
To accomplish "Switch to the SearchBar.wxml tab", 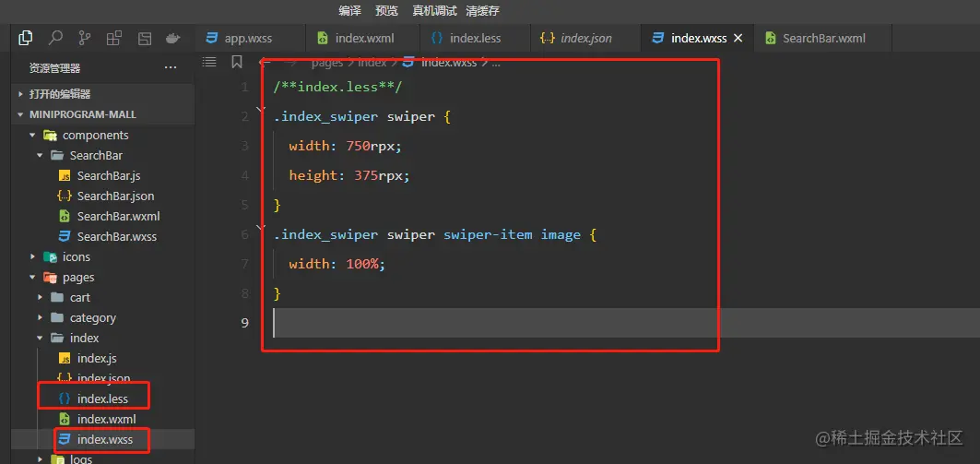I will (x=823, y=38).
